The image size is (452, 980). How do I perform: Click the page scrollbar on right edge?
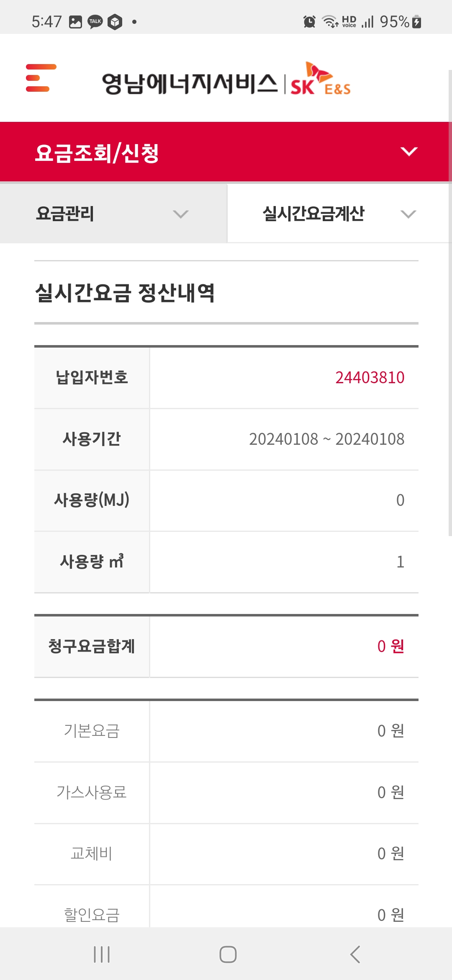[449, 302]
